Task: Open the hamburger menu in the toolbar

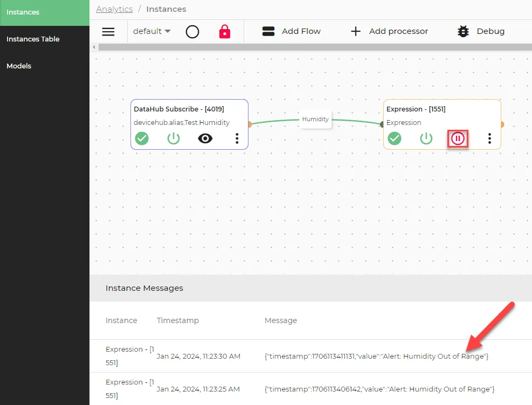Action: pyautogui.click(x=108, y=32)
